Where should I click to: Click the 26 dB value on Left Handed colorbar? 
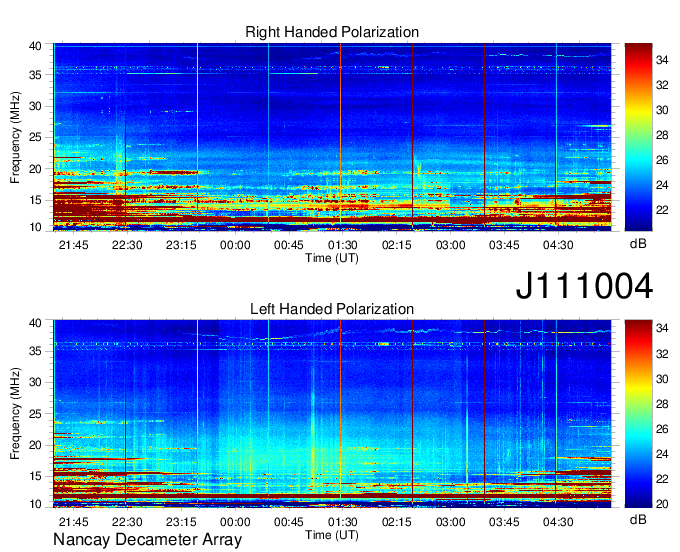point(662,429)
